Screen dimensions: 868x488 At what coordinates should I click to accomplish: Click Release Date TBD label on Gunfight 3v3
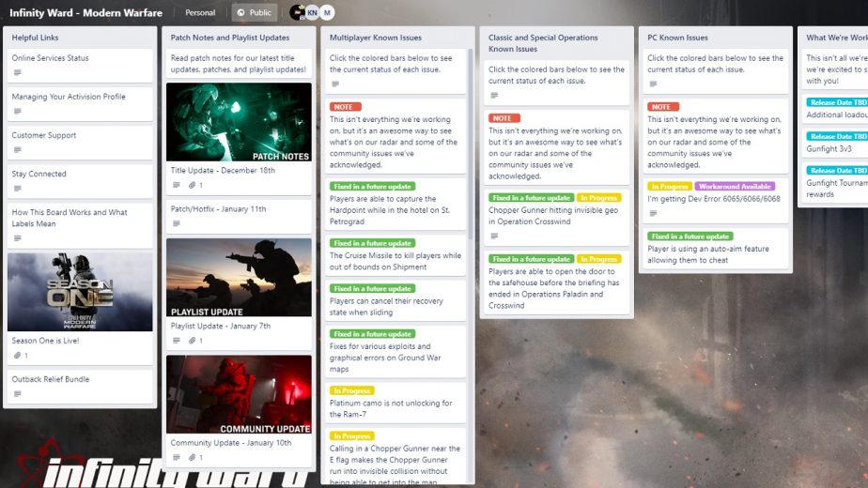coord(837,137)
